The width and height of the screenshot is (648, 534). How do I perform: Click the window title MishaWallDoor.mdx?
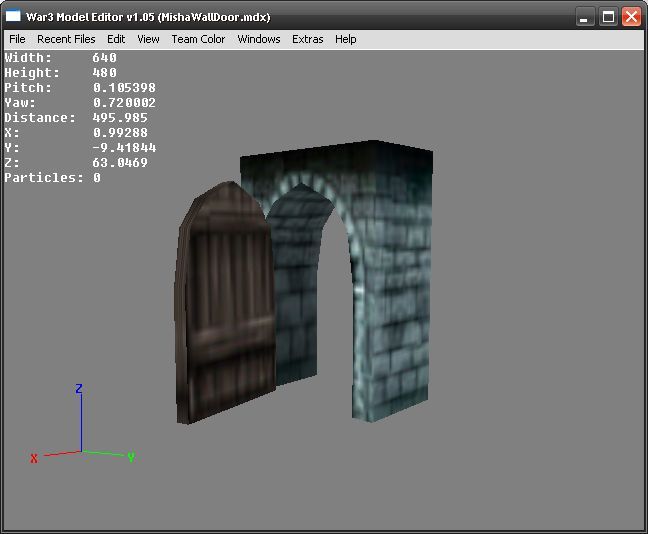214,17
